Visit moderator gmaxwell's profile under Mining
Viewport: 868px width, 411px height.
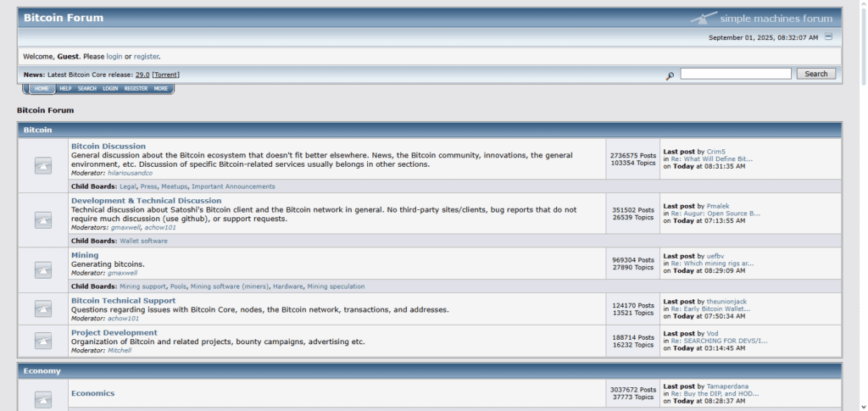tap(122, 273)
